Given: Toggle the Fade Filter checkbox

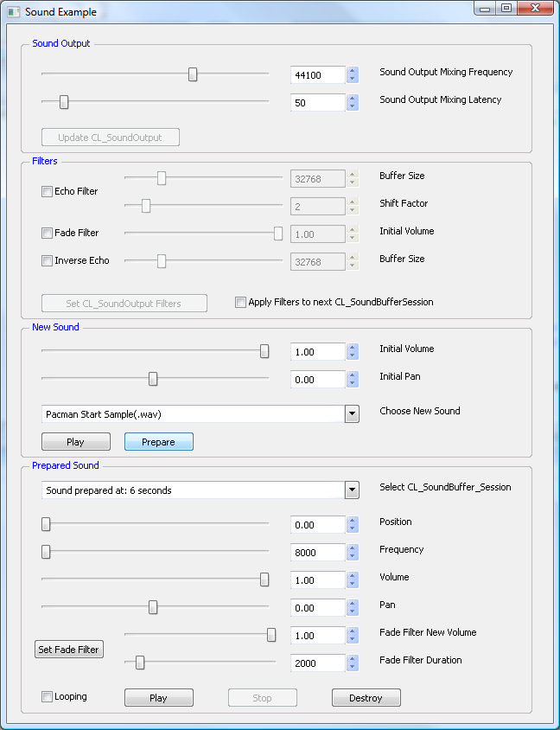Looking at the screenshot, I should tap(48, 233).
